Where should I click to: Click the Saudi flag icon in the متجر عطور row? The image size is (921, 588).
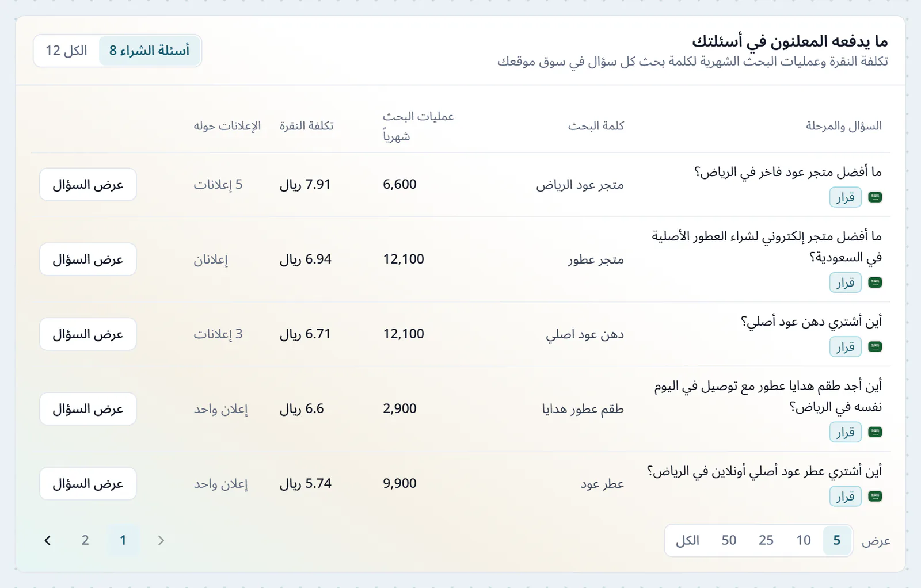pyautogui.click(x=875, y=282)
